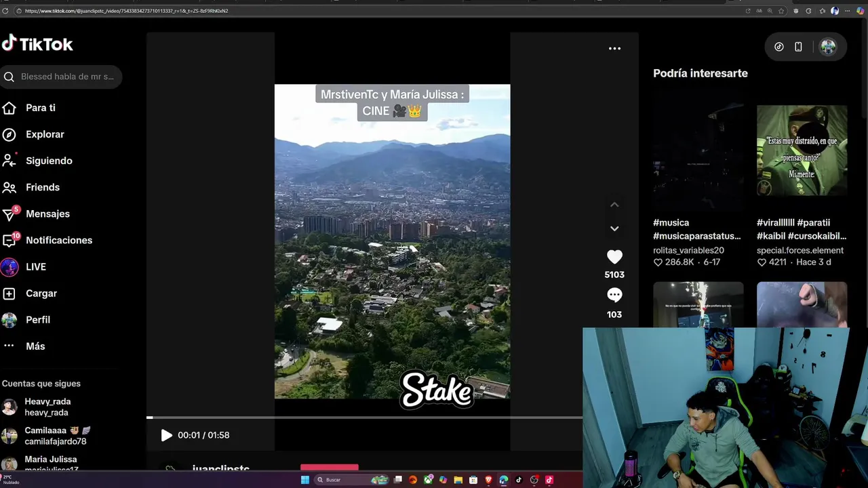Viewport: 868px width, 488px height.
Task: Open browser zoom magnifier icon
Action: point(770,11)
